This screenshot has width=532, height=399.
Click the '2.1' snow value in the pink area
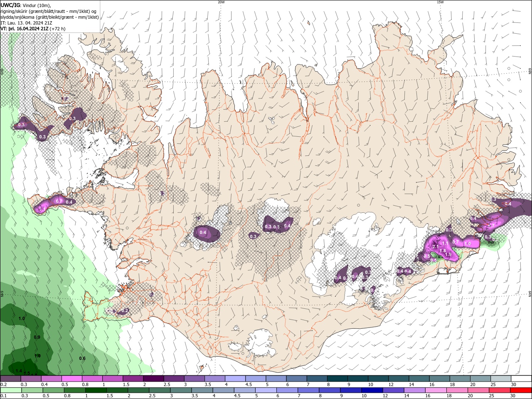click(x=436, y=246)
